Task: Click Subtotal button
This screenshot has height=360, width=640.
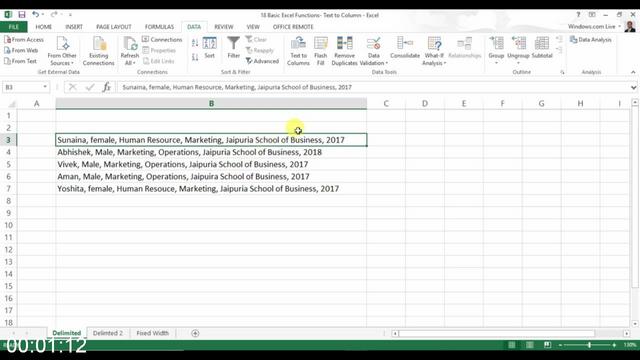Action: [x=542, y=48]
